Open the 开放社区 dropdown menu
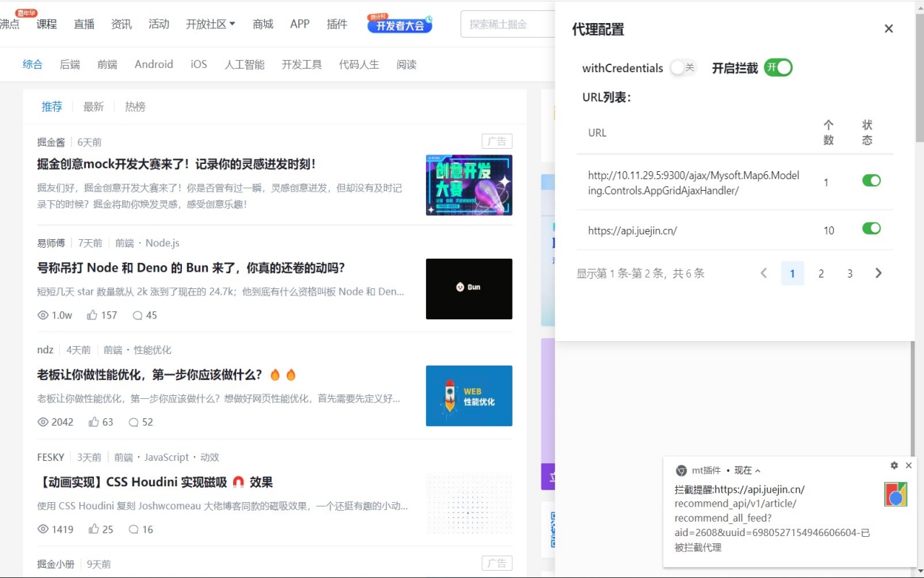924x578 pixels. tap(211, 24)
